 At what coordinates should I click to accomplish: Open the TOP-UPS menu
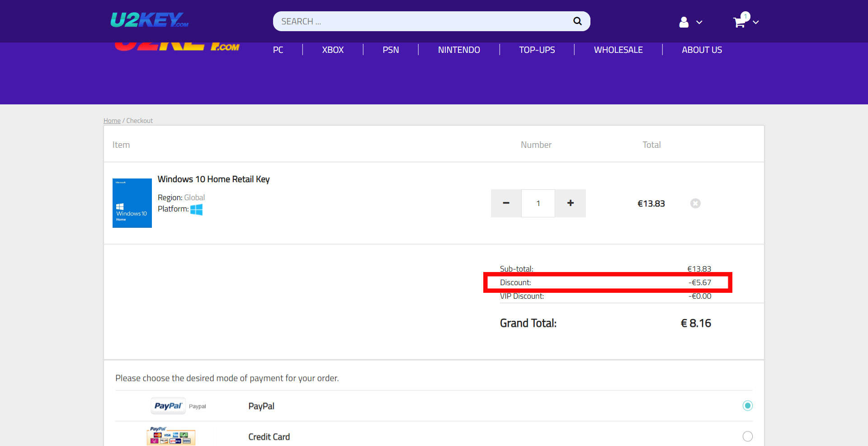[537, 50]
